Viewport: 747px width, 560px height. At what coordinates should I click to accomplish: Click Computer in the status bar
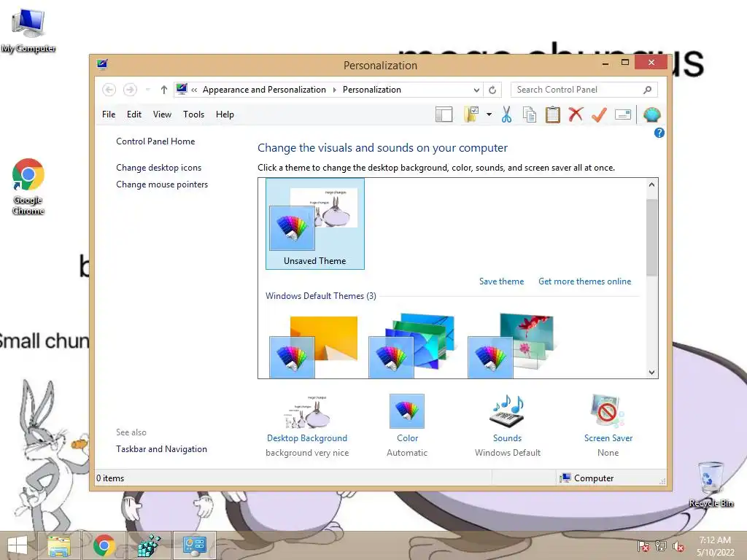587,478
